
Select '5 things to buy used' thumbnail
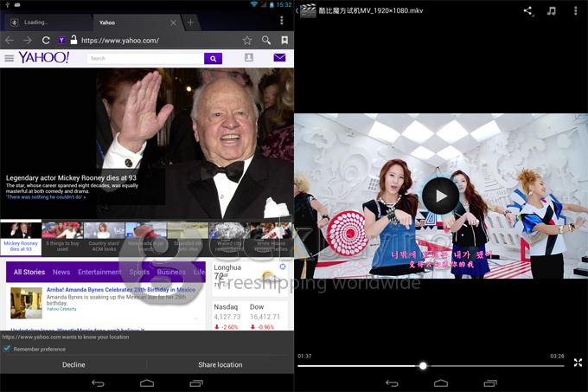point(62,238)
